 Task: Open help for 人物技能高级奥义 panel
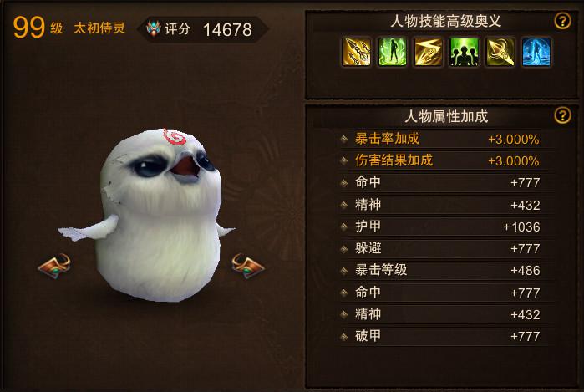562,21
